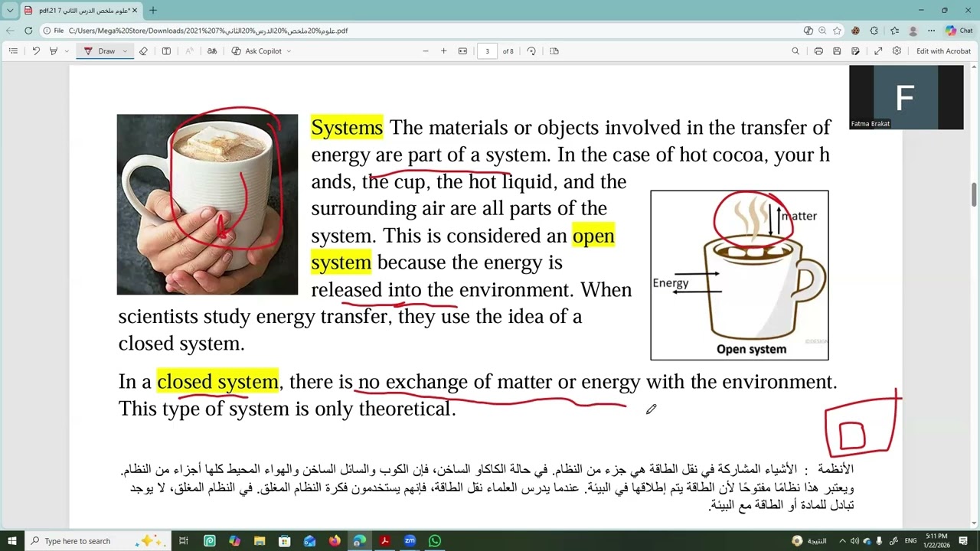This screenshot has width=980, height=551.
Task: Click the Open system diagram
Action: [x=740, y=275]
